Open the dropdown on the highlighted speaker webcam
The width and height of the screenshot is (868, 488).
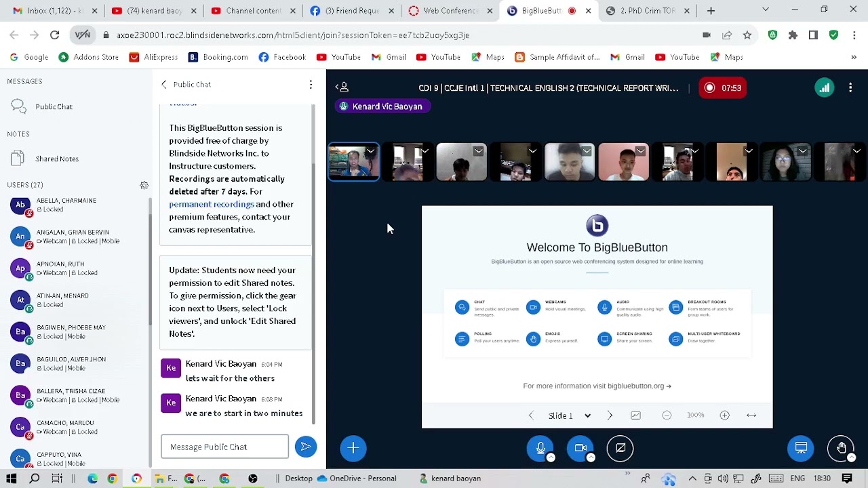coord(371,151)
